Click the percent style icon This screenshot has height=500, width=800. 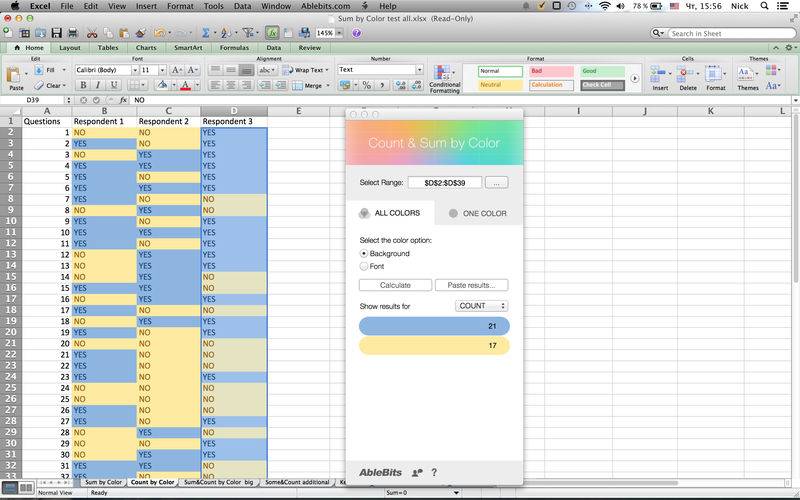(366, 85)
